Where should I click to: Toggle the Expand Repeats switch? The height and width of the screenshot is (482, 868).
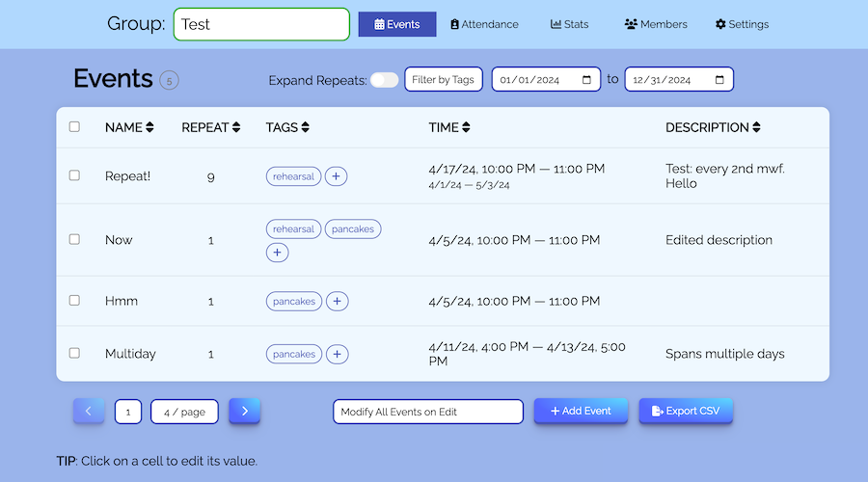(x=384, y=80)
